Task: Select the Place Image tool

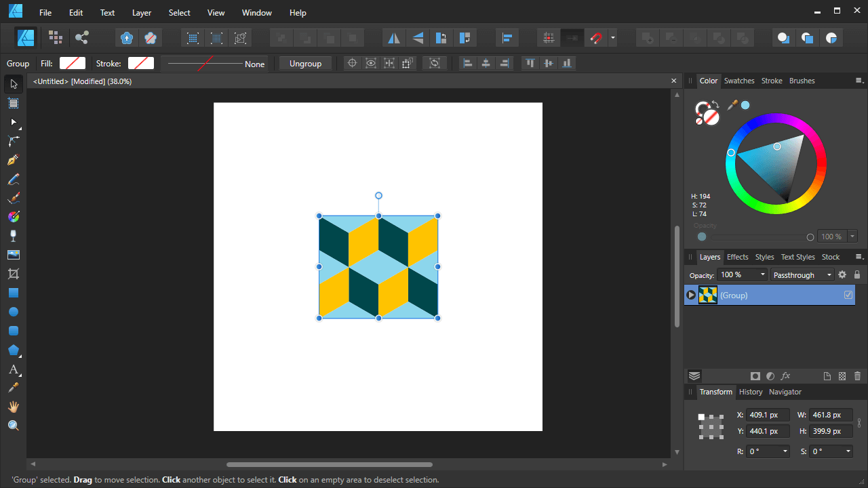Action: pyautogui.click(x=14, y=255)
